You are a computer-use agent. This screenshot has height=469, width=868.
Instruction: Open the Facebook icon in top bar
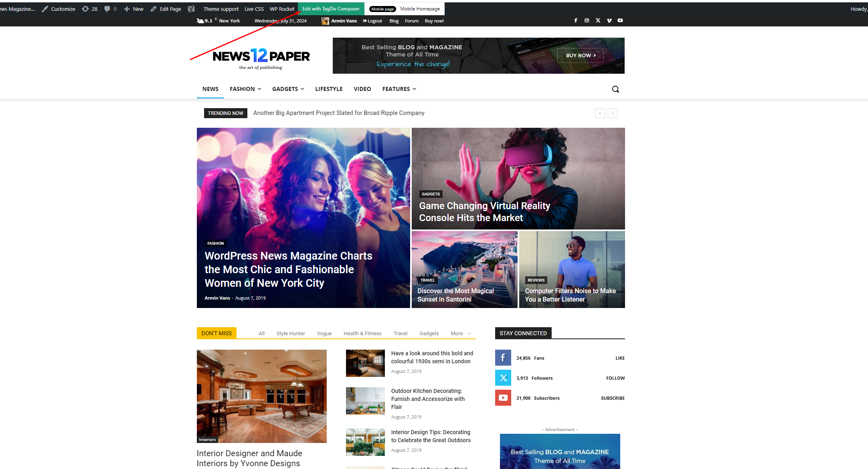point(576,20)
